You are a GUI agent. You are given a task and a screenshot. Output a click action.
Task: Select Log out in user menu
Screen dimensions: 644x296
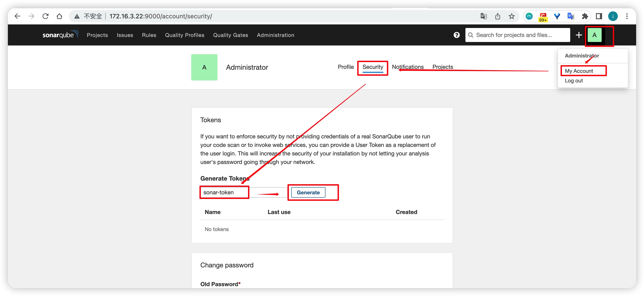(x=573, y=81)
